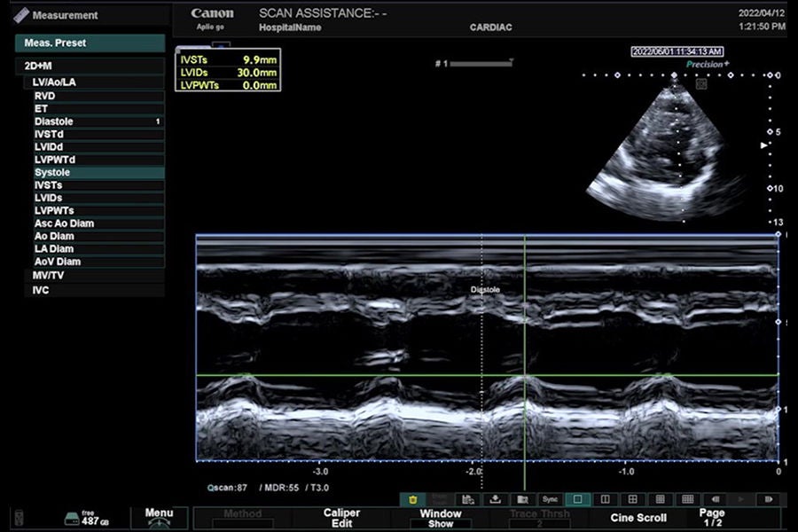798x532 pixels.
Task: Expand the IVC measurement group
Action: coord(95,290)
